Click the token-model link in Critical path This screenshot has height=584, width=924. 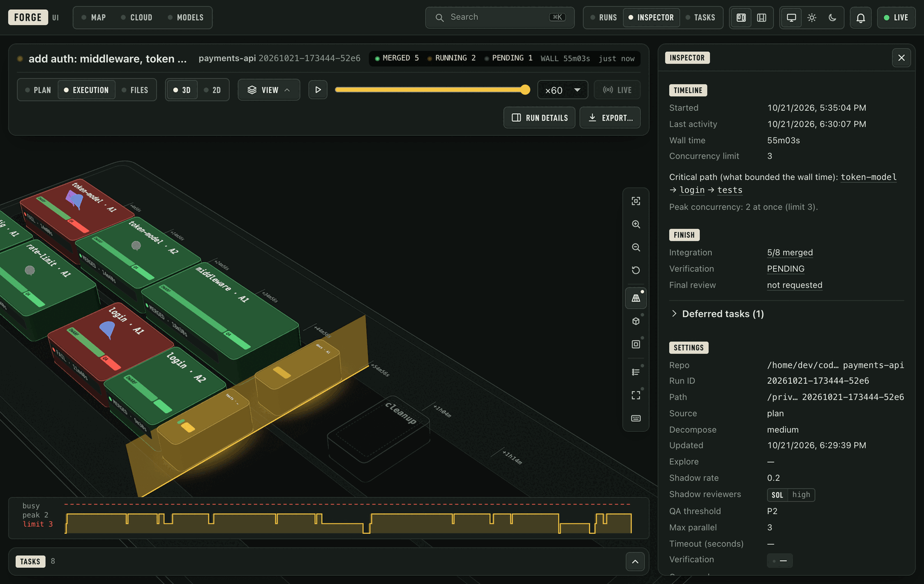tap(869, 177)
